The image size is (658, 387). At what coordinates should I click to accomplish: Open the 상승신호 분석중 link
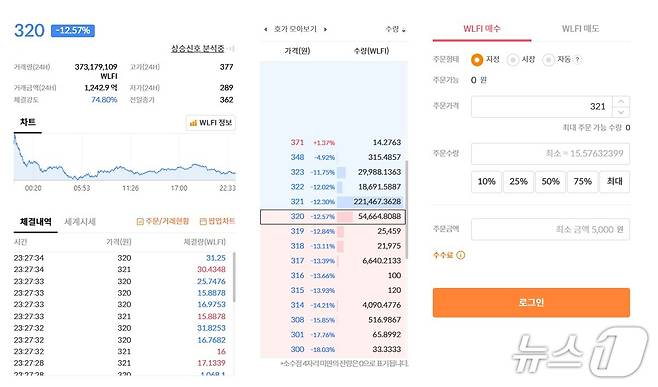[197, 49]
